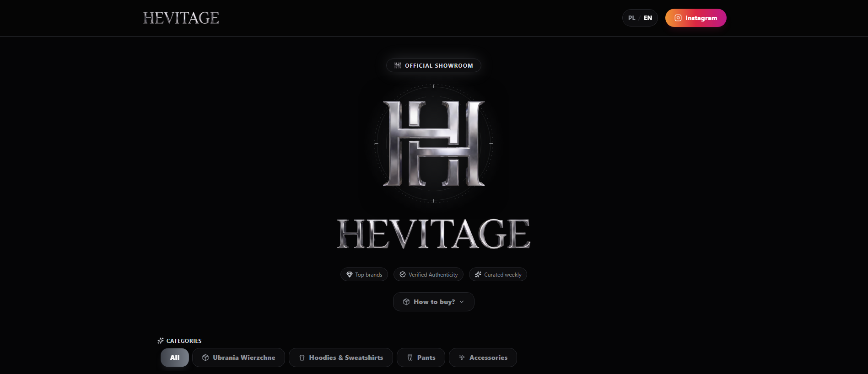Screen dimensions: 868x374
Task: Filter by Hoodies & Sweatshirts category
Action: click(x=341, y=358)
